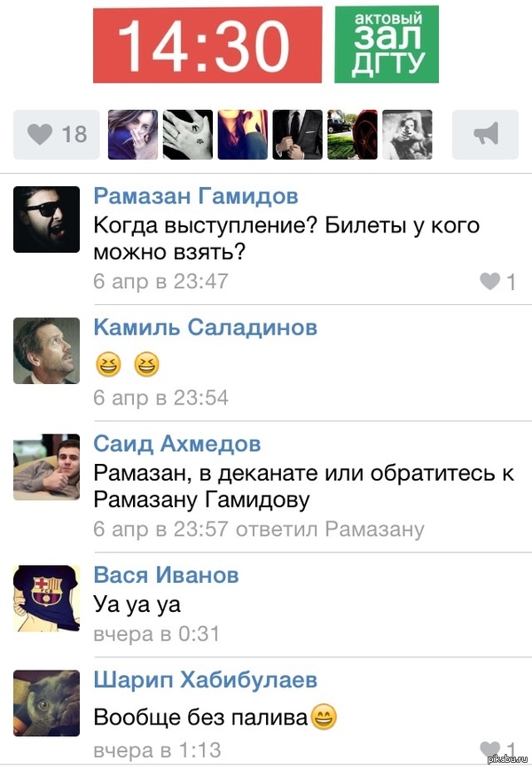Open the black-and-white liker photo

pyautogui.click(x=408, y=135)
